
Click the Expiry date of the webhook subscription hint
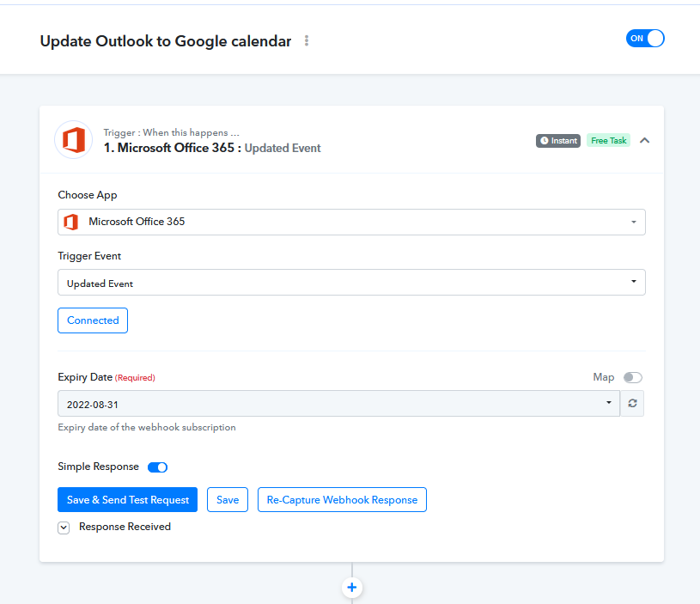coord(147,427)
